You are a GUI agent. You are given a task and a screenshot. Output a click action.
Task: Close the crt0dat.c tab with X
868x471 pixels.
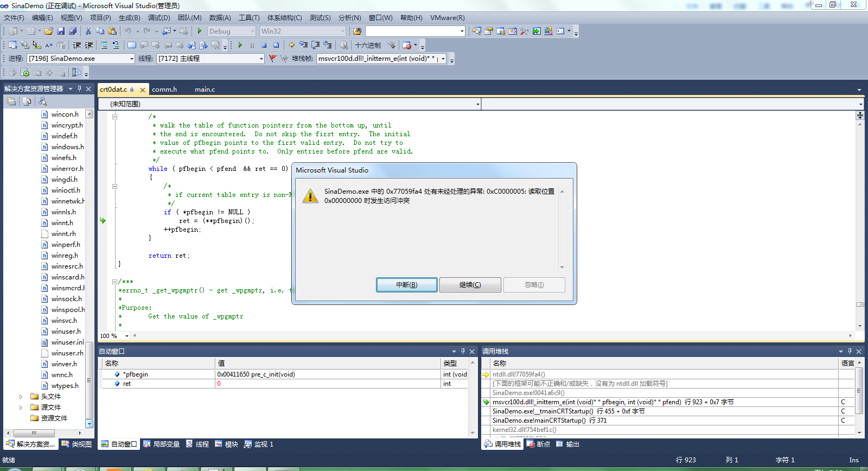(143, 90)
